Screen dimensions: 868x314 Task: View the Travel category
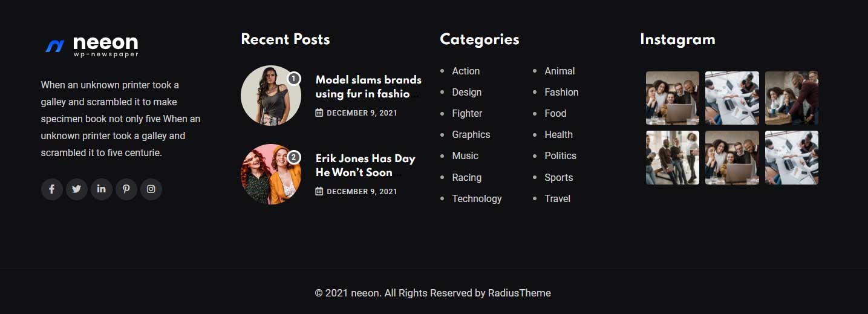[x=557, y=198]
